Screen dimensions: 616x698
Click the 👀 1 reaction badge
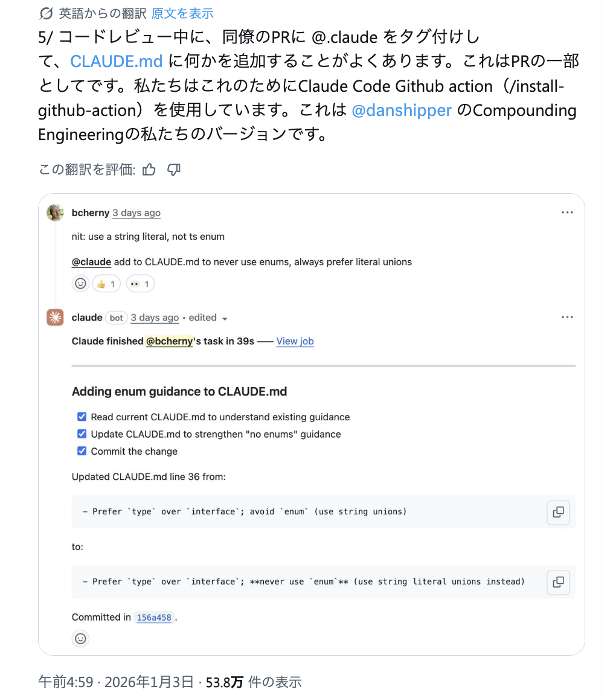[x=140, y=283]
